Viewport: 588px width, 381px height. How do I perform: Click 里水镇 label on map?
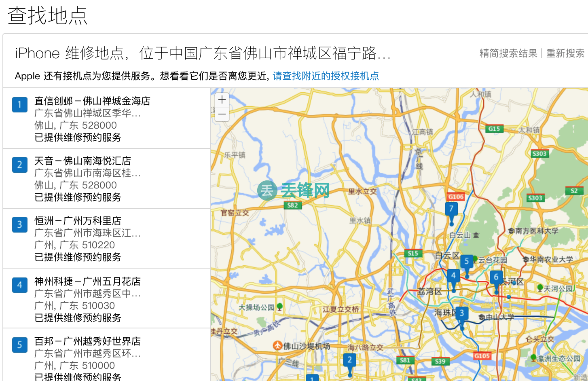[360, 220]
